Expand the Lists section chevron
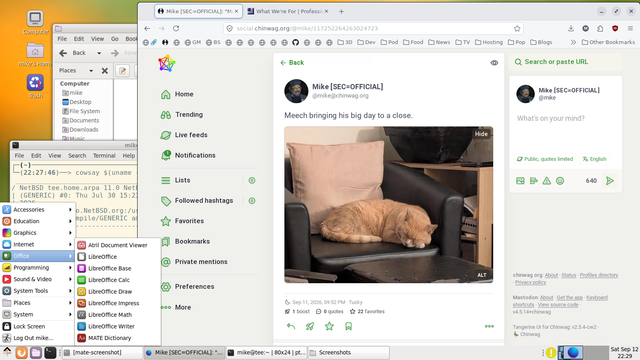 pos(252,180)
